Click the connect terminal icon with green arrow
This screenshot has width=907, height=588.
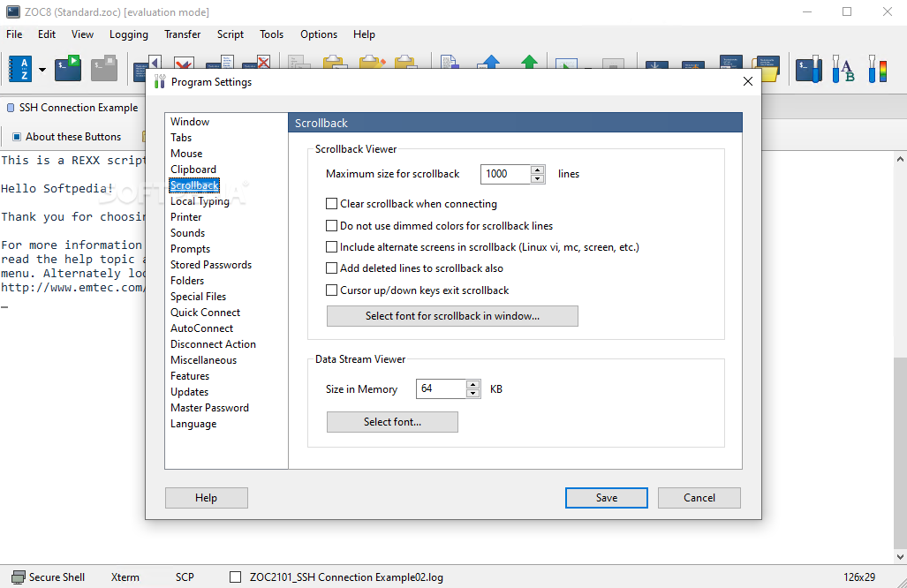pos(68,68)
